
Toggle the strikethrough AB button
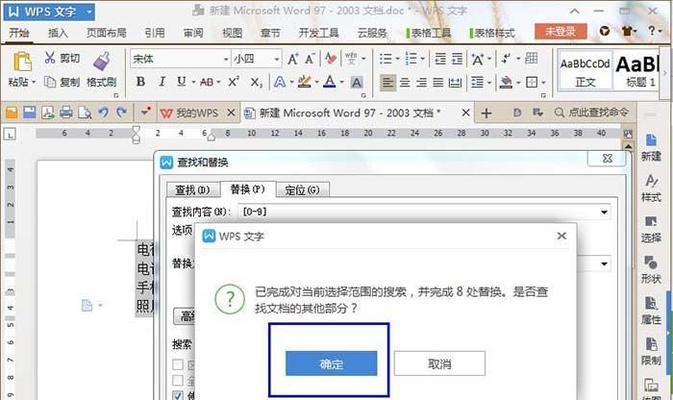point(207,82)
